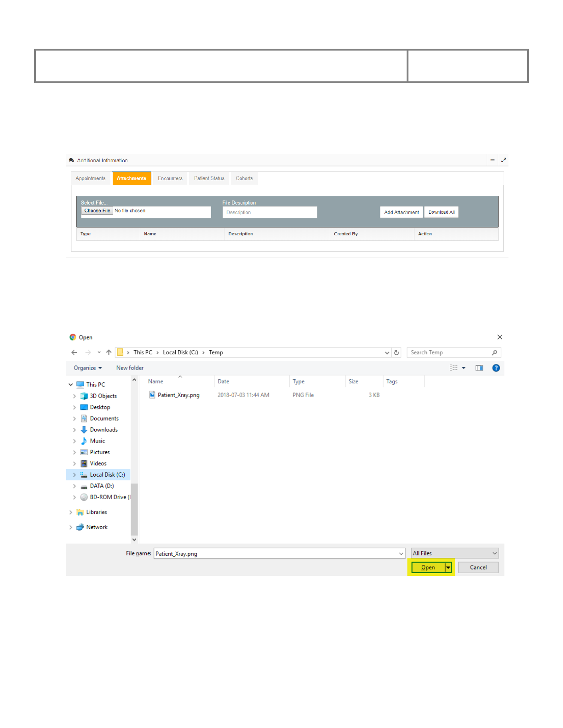Collapse the This PC tree node
563x728 pixels.
click(x=71, y=385)
